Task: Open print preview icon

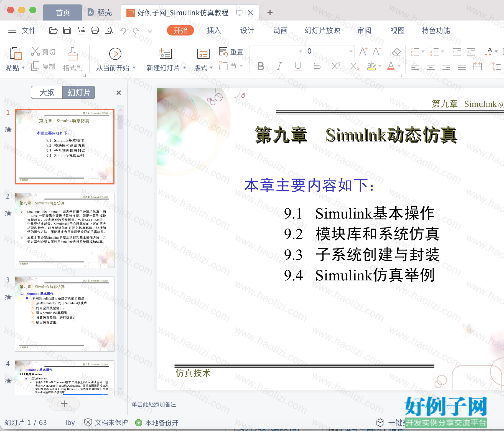Action: (109, 30)
